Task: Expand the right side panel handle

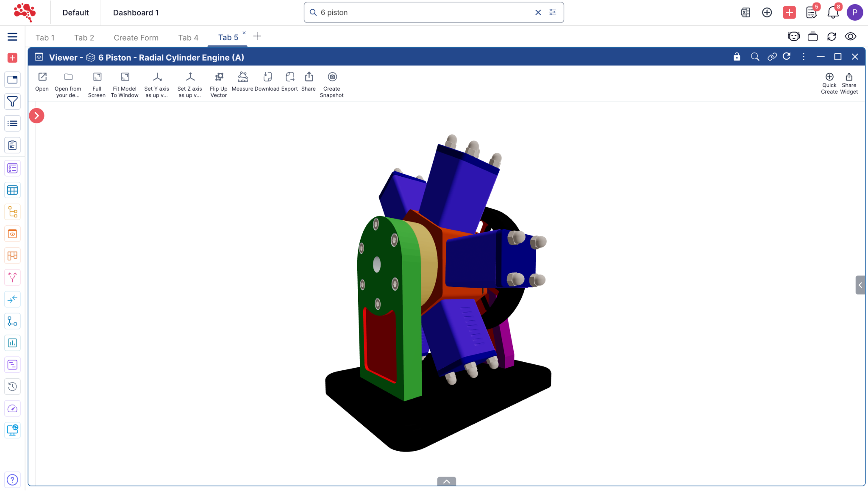Action: pyautogui.click(x=860, y=285)
